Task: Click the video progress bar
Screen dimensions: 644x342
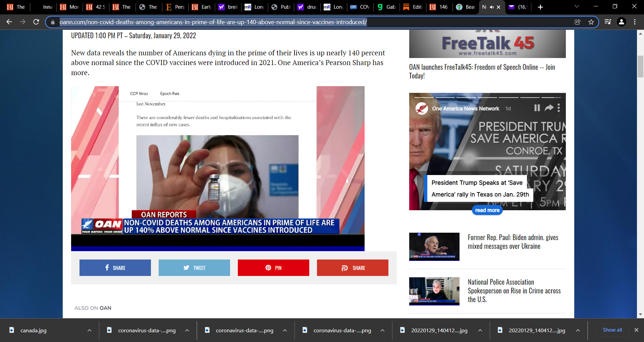Action: point(218,249)
